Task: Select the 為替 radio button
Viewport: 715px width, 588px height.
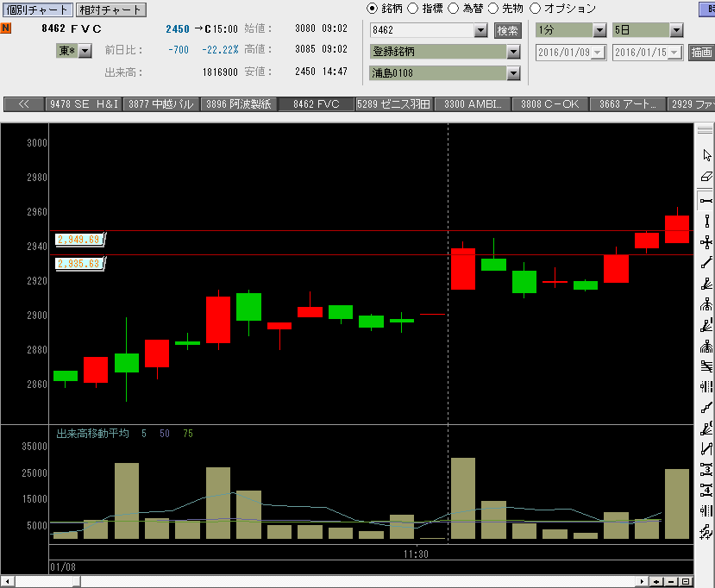Action: (454, 9)
